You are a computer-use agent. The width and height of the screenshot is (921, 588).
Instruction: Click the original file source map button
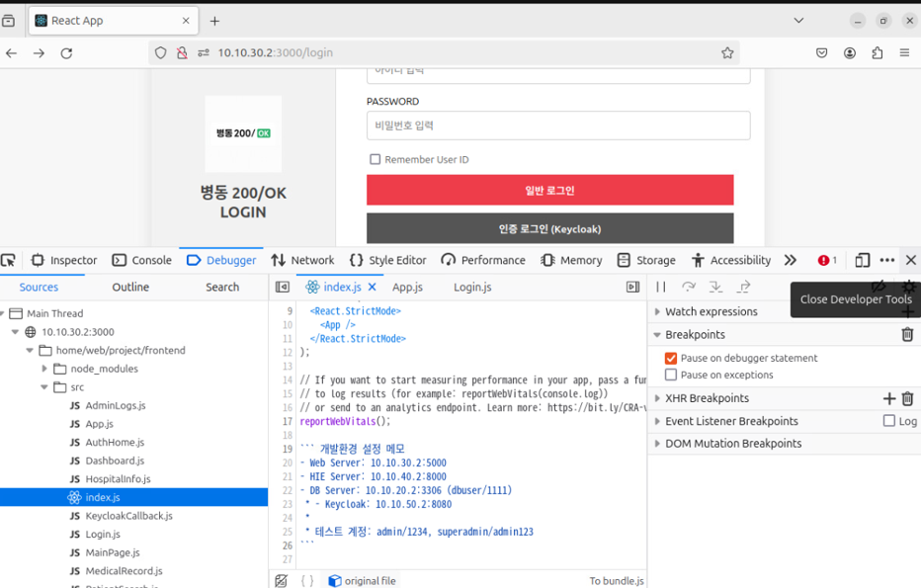363,581
